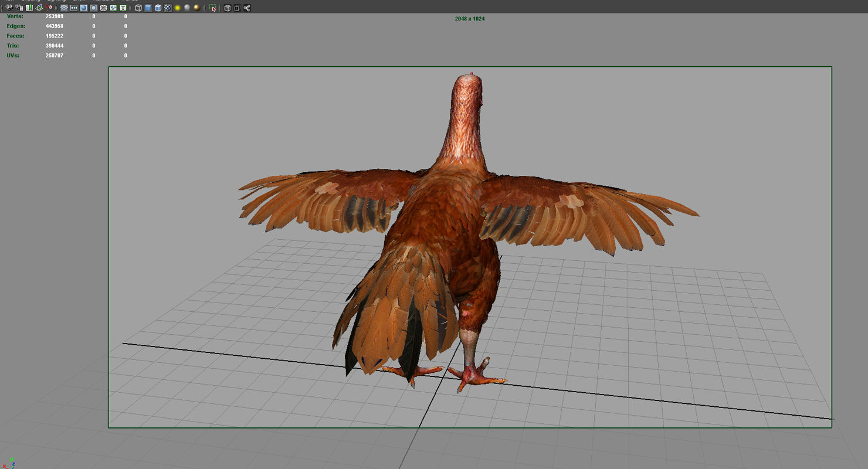Click the Select Camera icon
The height and width of the screenshot is (469, 868).
(x=9, y=8)
